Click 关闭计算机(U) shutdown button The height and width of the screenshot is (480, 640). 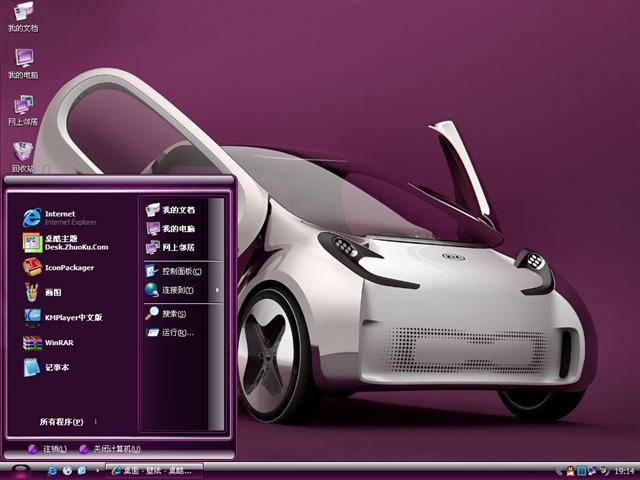tap(110, 449)
